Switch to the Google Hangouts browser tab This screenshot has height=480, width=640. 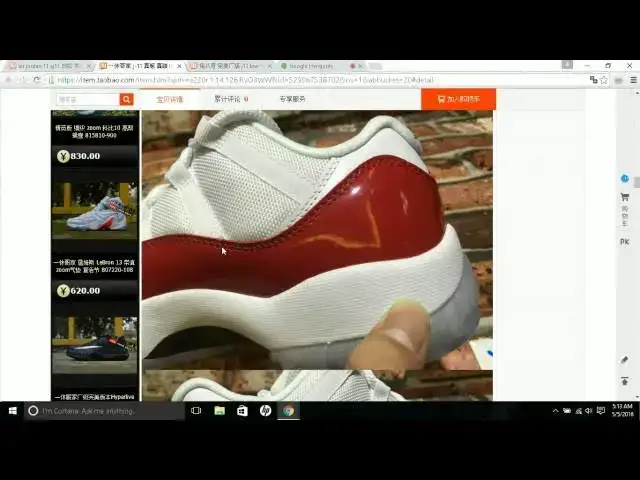tap(310, 66)
